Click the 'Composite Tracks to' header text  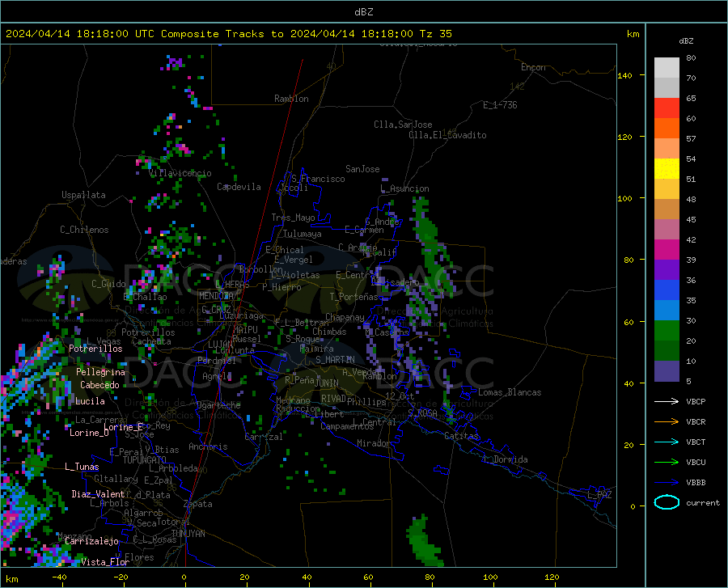coord(223,34)
